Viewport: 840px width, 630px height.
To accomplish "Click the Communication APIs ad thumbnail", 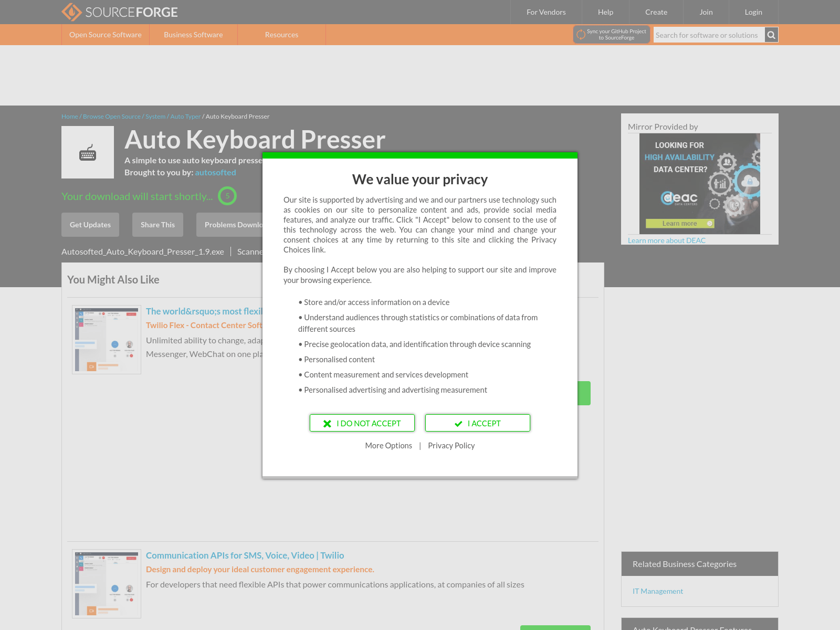I will [x=107, y=584].
